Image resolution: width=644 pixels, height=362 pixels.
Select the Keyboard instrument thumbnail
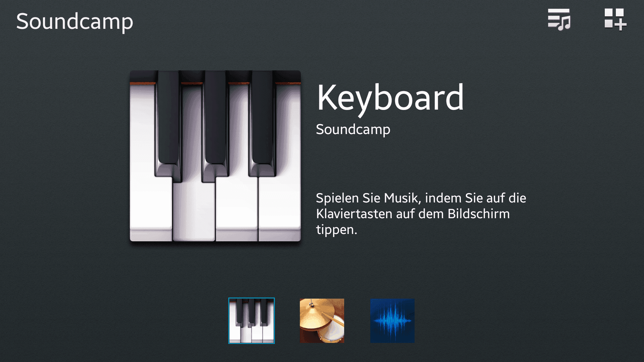[252, 321]
